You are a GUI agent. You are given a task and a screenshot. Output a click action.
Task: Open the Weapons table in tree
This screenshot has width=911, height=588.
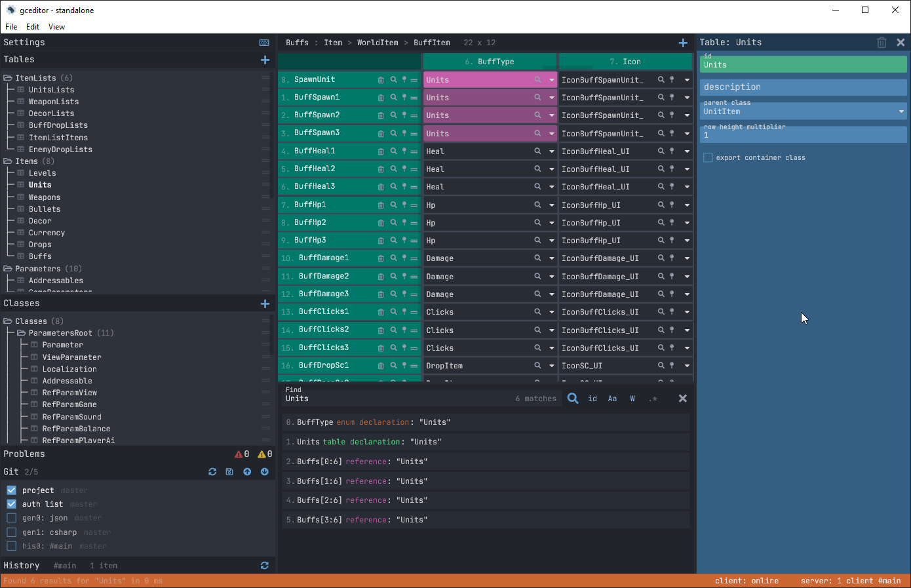pos(45,197)
